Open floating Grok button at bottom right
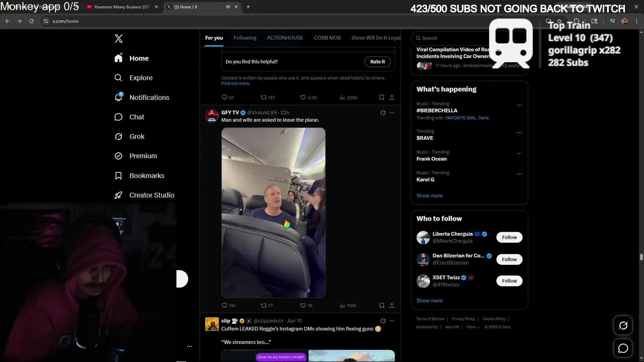 (623, 326)
